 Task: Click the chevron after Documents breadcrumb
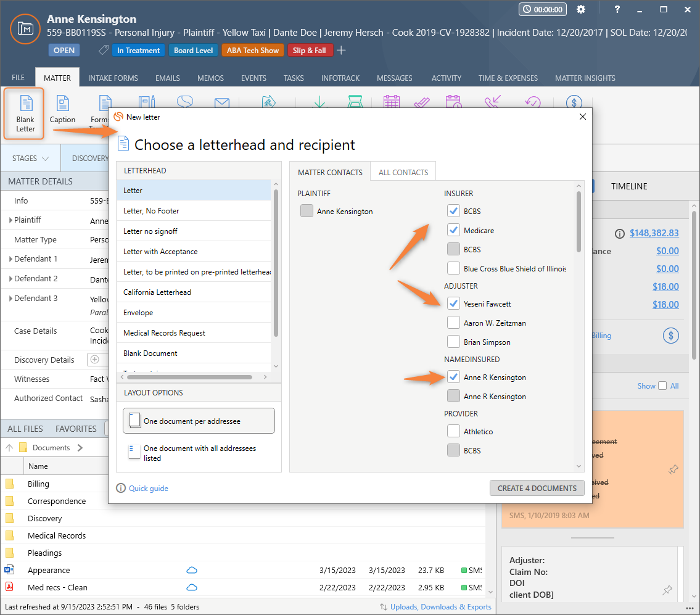(80, 447)
